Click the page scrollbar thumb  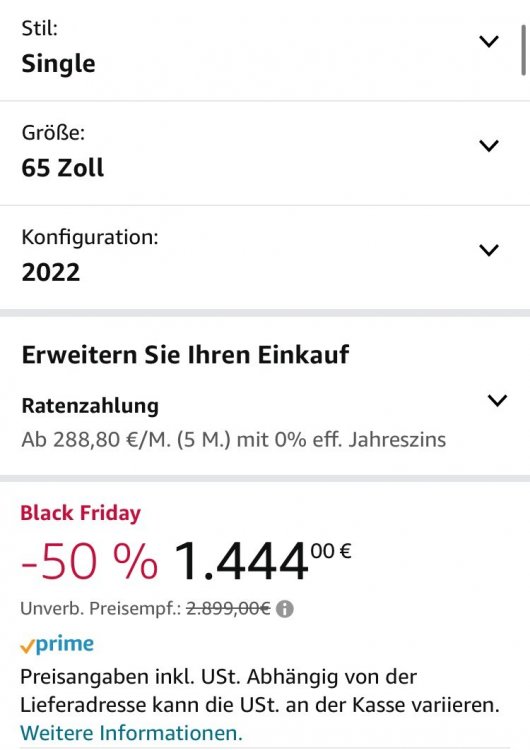click(524, 49)
